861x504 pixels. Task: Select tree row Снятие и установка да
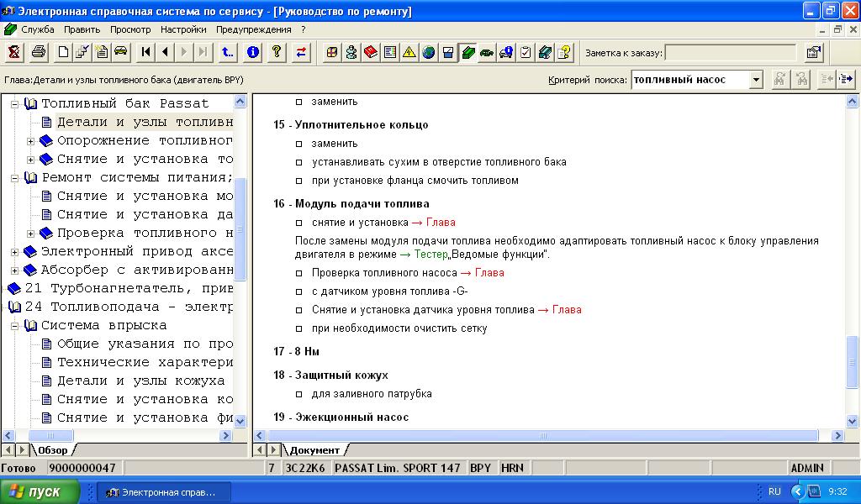(x=145, y=214)
